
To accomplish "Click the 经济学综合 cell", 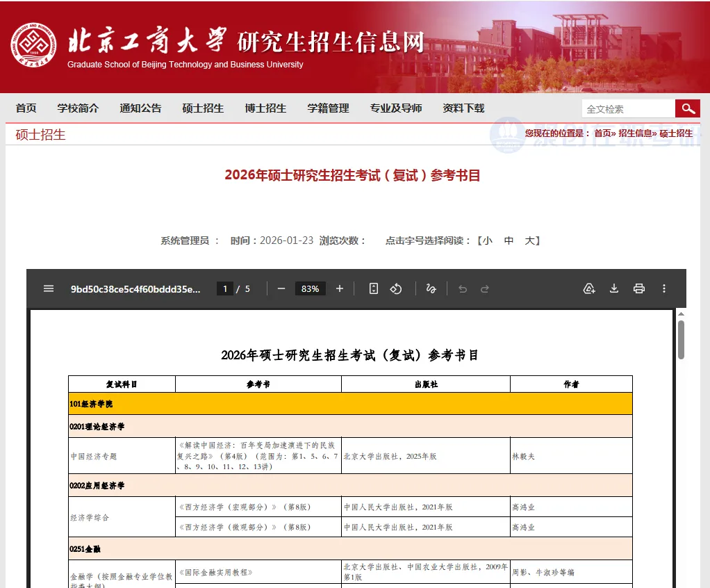I will pyautogui.click(x=122, y=517).
